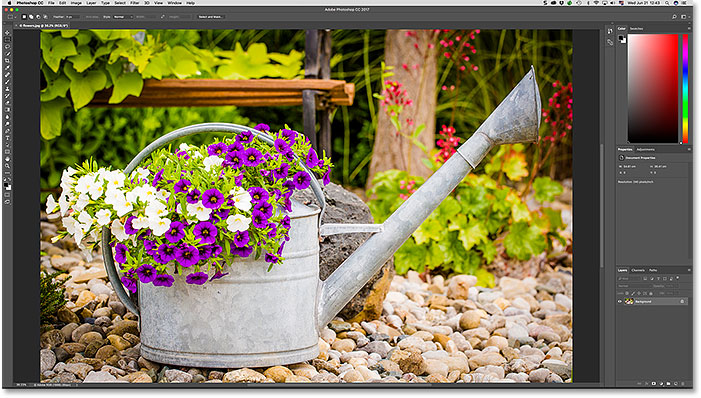Open the Photoshop CC application menu
The width and height of the screenshot is (701, 398).
30,3
